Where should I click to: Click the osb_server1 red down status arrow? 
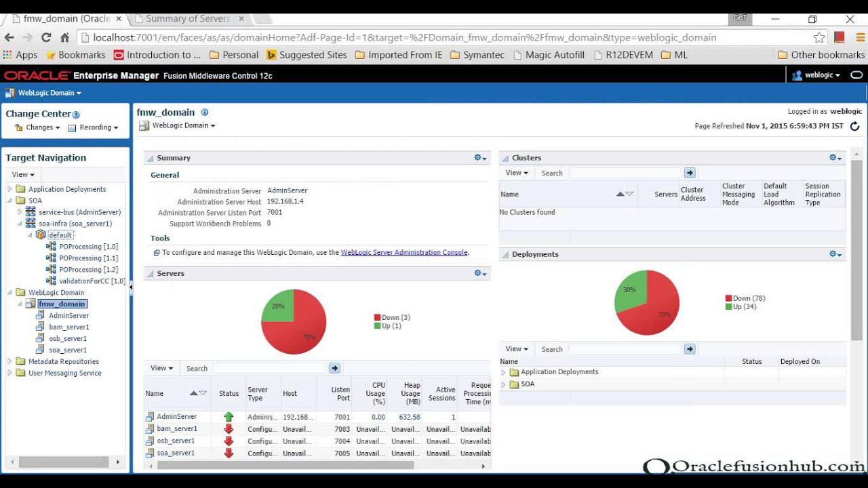click(229, 441)
